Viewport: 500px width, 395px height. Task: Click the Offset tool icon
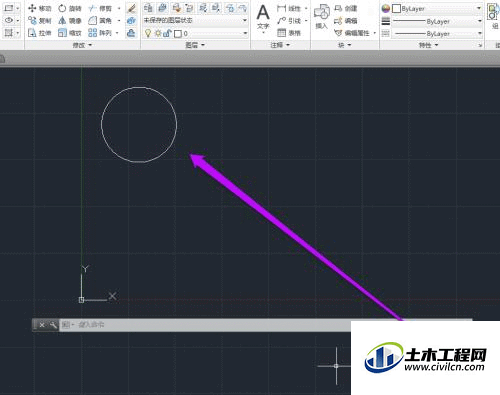pos(132,33)
